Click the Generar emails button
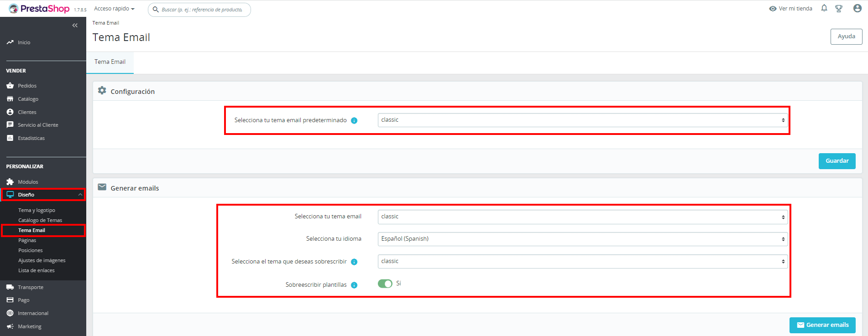868x336 pixels. [x=822, y=325]
